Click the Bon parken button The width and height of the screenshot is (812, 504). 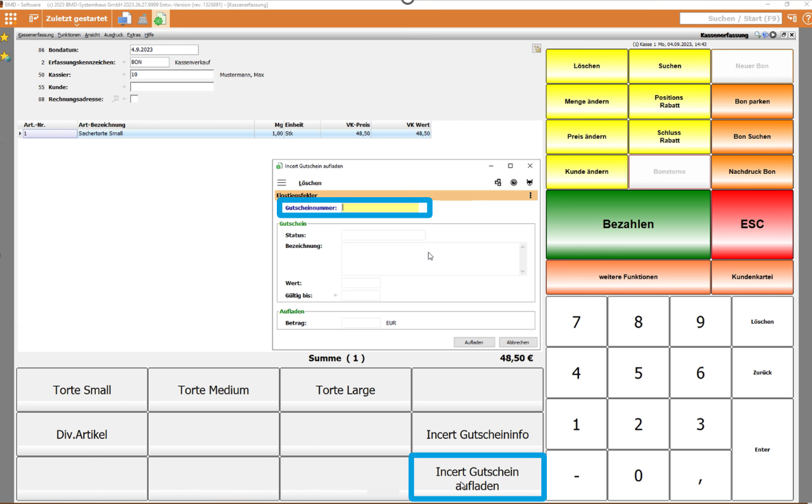pyautogui.click(x=752, y=101)
